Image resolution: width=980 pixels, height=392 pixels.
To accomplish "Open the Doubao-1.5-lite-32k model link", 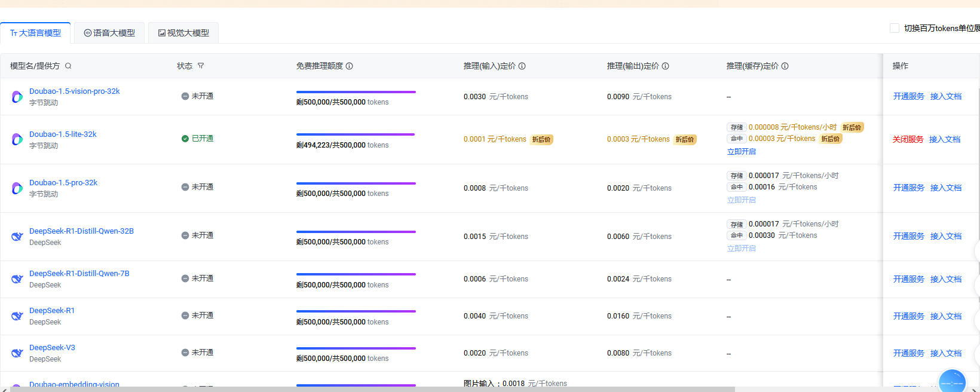I will click(63, 134).
